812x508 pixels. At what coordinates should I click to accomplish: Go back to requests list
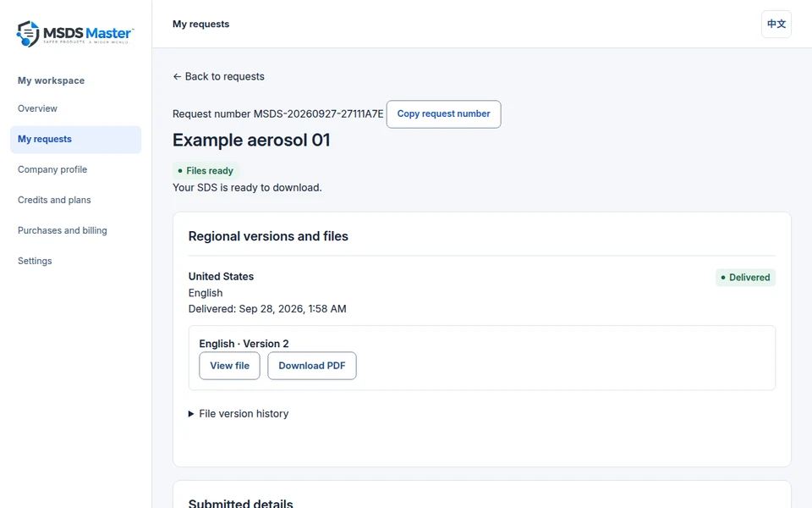click(218, 76)
